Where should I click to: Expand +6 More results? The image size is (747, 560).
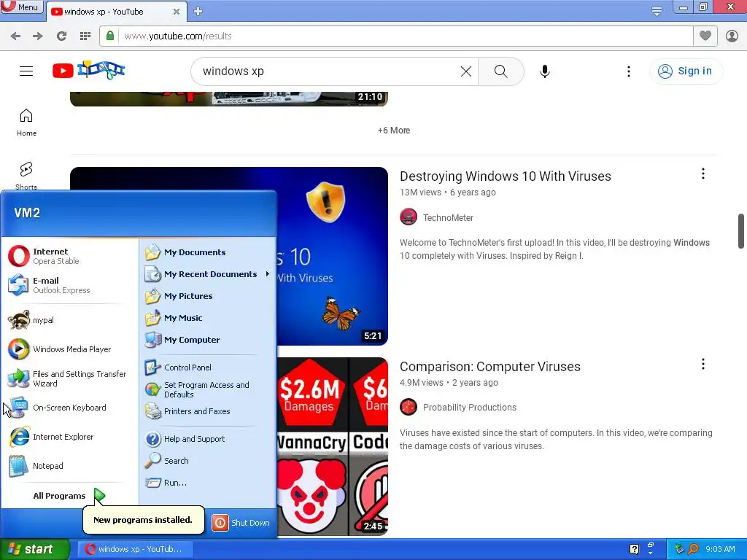394,131
